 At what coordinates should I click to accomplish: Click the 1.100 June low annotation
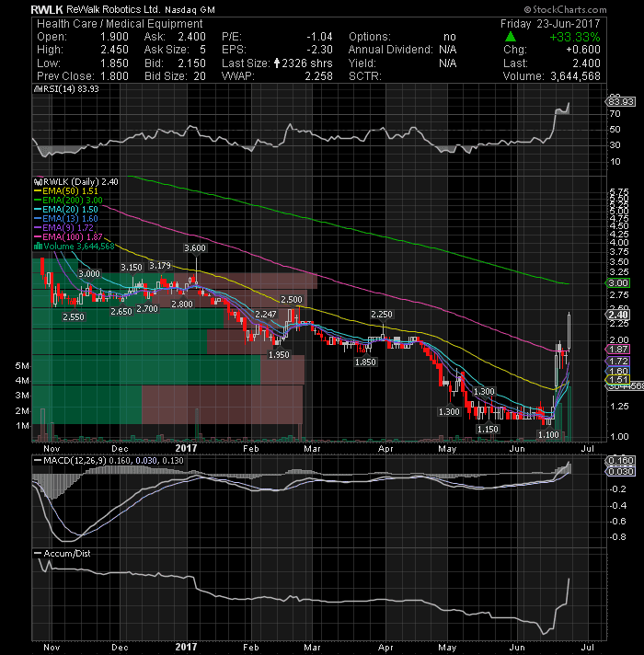548,435
